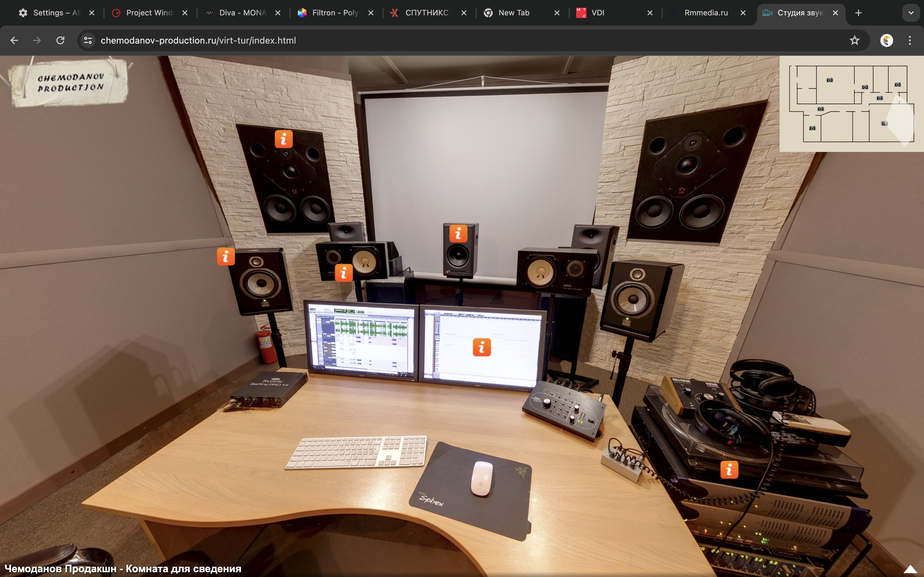Open info hotspot beside left Focal monitor

[226, 256]
